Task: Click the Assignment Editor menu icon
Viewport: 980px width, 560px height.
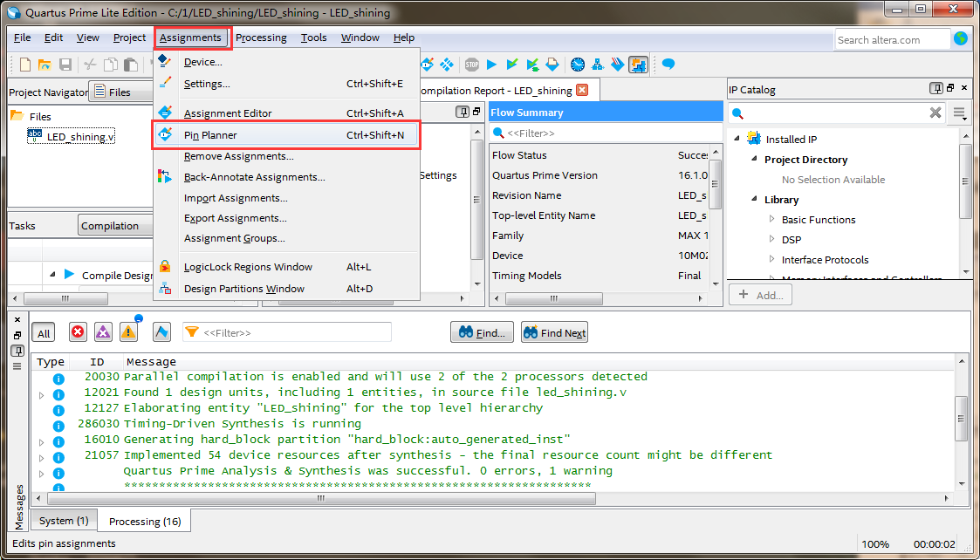Action: [x=165, y=113]
